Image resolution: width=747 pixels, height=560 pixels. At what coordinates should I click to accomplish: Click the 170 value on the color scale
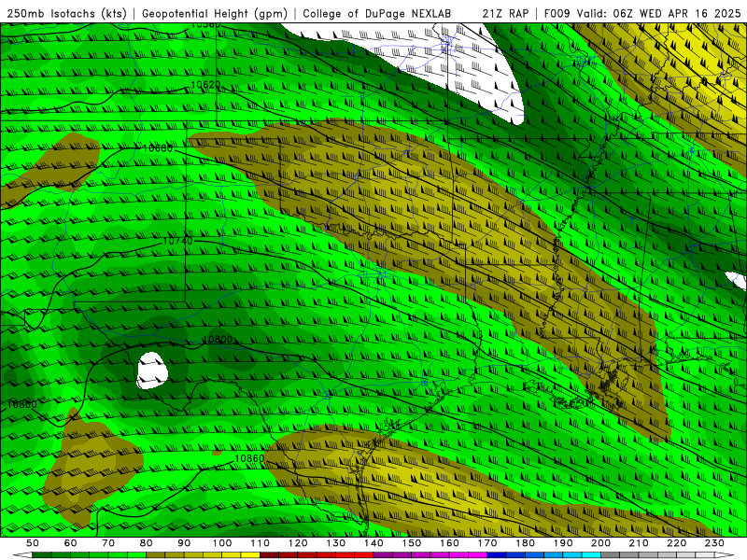click(x=487, y=543)
